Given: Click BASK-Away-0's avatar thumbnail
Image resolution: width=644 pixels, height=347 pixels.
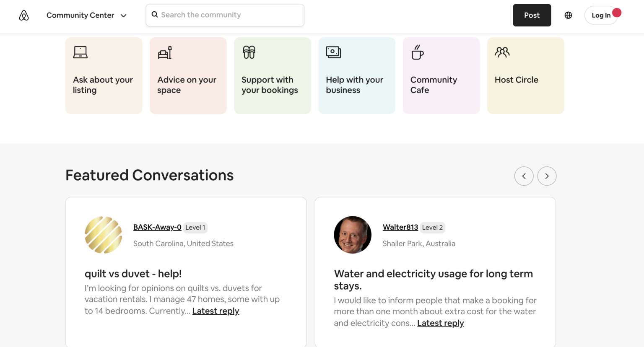Looking at the screenshot, I should click(x=103, y=235).
